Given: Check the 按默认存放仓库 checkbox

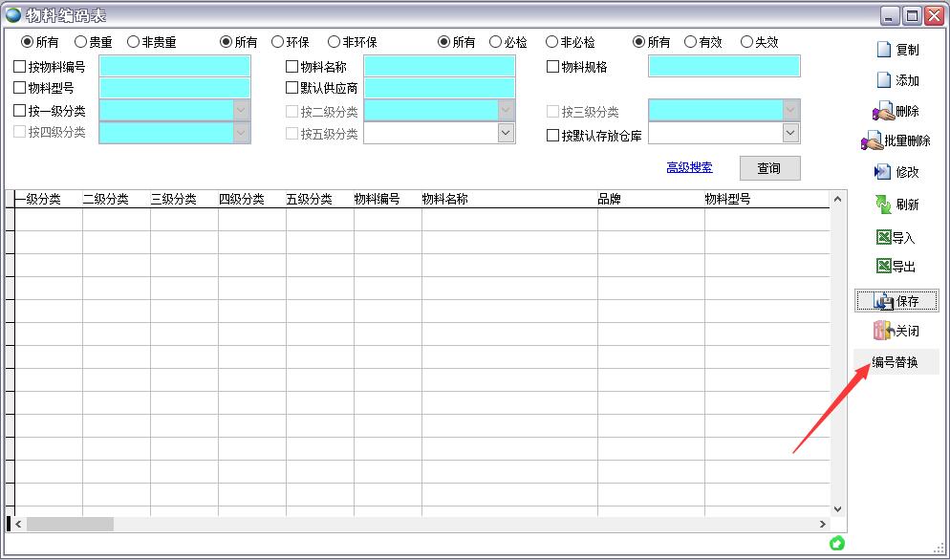Looking at the screenshot, I should pos(552,136).
